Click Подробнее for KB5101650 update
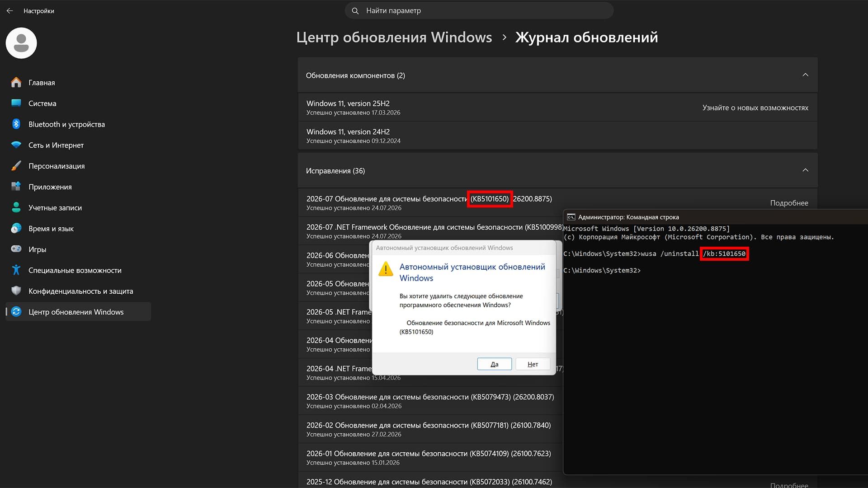 click(789, 203)
